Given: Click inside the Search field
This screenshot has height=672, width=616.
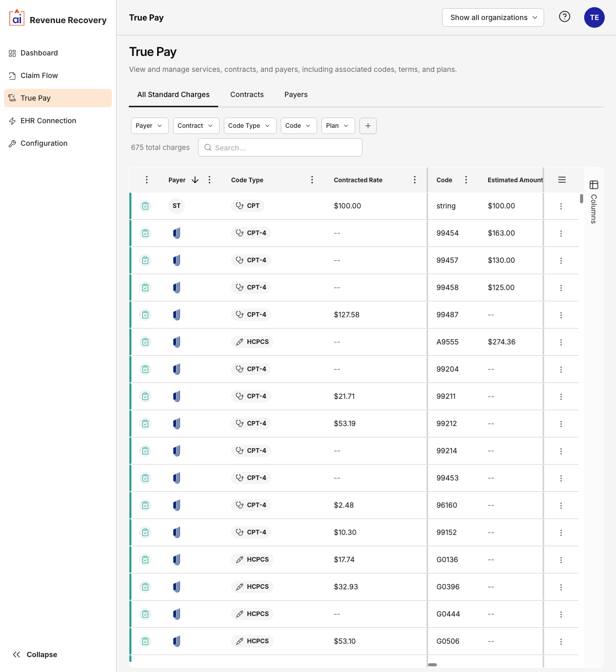Looking at the screenshot, I should click(x=280, y=147).
